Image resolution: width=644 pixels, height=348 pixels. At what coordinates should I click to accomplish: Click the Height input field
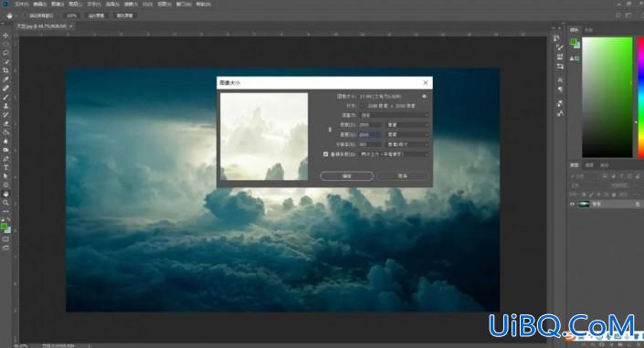coord(370,134)
